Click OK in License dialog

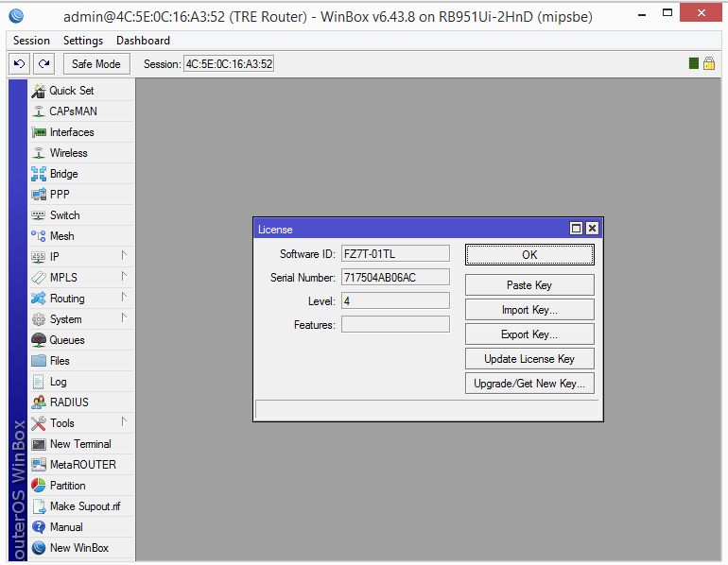(x=529, y=255)
